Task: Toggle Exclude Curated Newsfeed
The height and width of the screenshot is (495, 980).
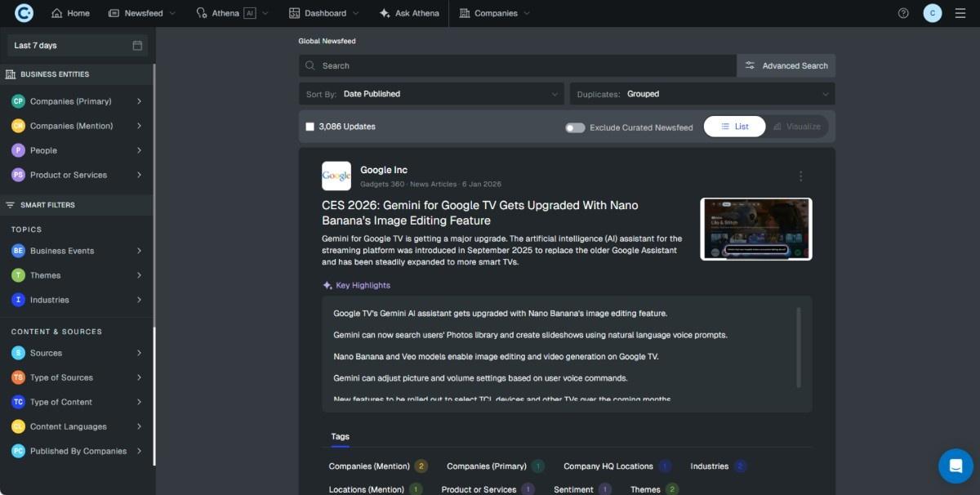Action: (575, 127)
